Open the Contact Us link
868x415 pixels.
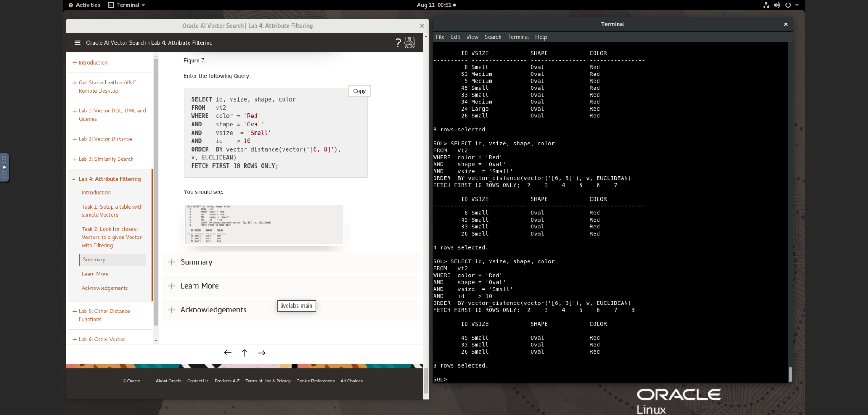pos(198,381)
